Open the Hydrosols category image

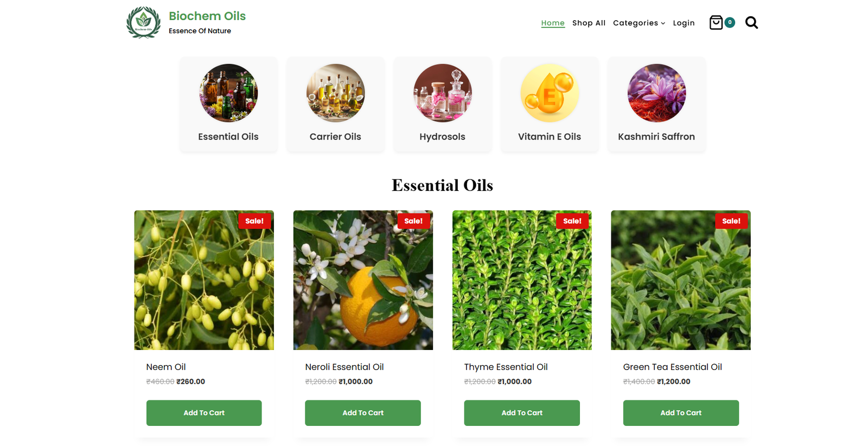pyautogui.click(x=442, y=93)
